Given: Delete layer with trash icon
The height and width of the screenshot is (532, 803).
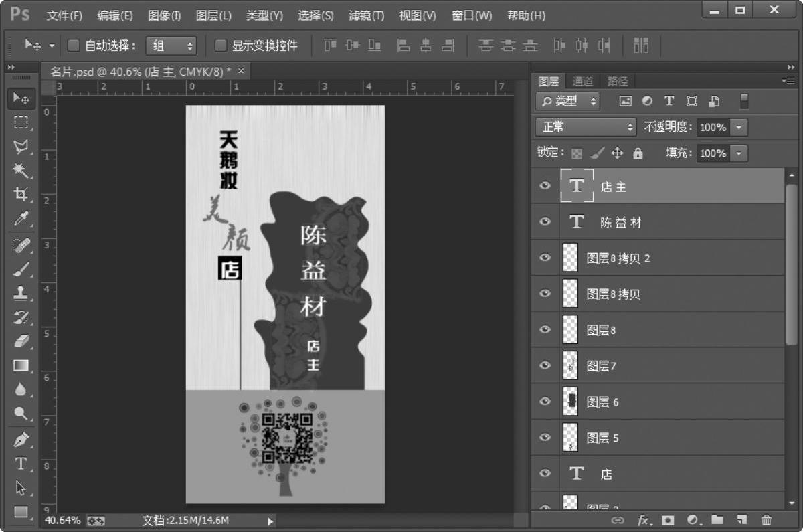Looking at the screenshot, I should coord(766,520).
